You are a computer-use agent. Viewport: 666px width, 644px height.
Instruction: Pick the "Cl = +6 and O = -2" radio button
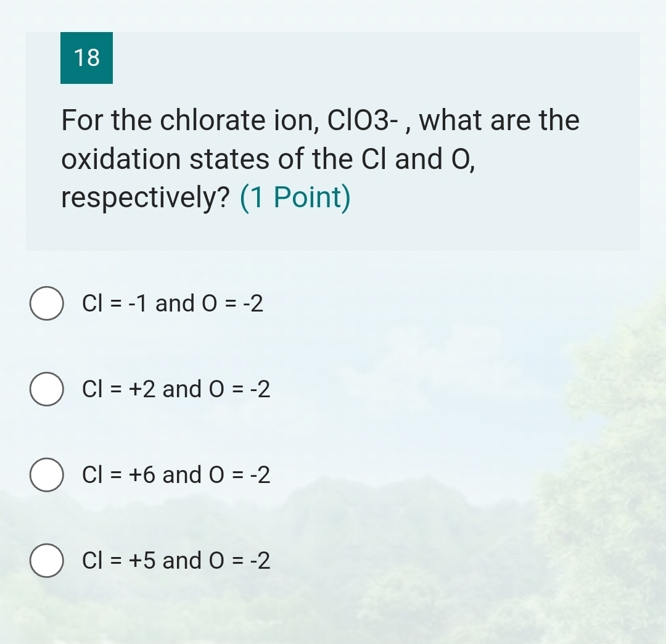pos(46,475)
